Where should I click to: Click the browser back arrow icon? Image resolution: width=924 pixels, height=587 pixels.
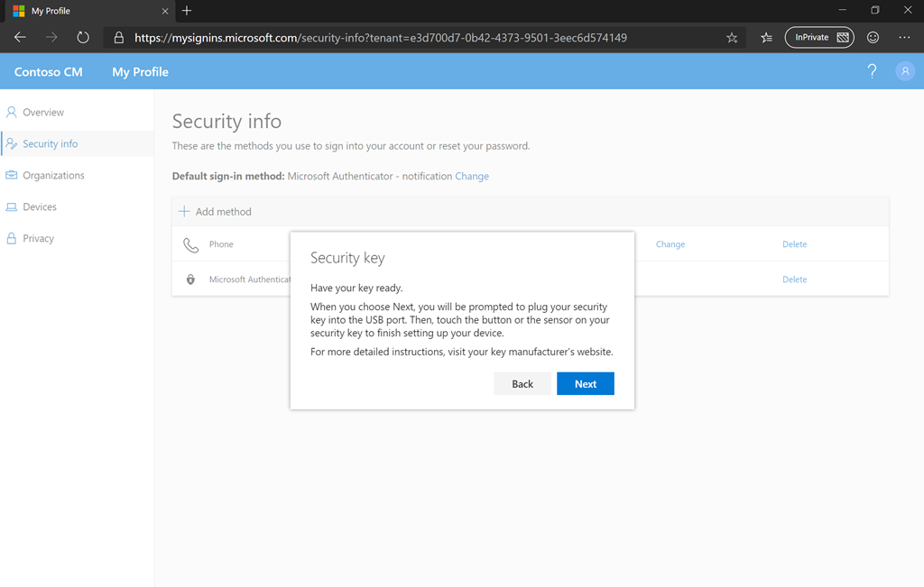tap(20, 38)
